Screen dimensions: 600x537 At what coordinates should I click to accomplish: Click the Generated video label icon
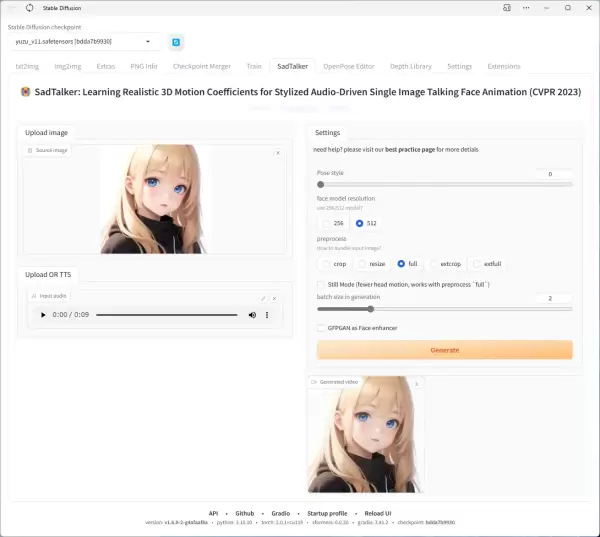pyautogui.click(x=314, y=382)
